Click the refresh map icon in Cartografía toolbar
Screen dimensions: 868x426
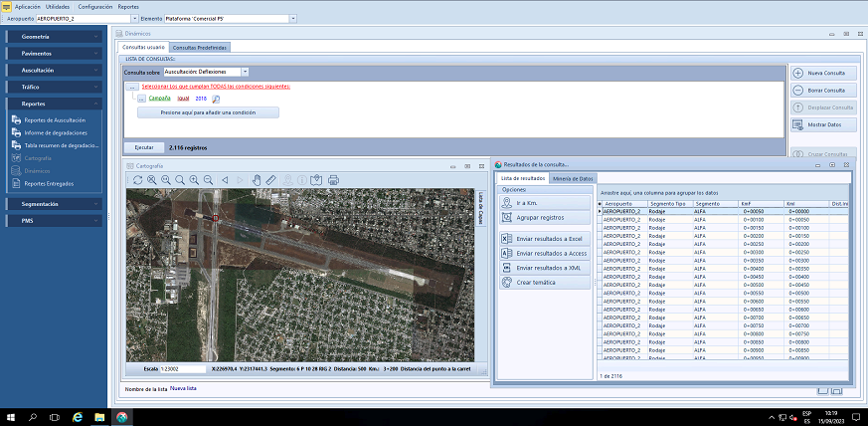[137, 180]
